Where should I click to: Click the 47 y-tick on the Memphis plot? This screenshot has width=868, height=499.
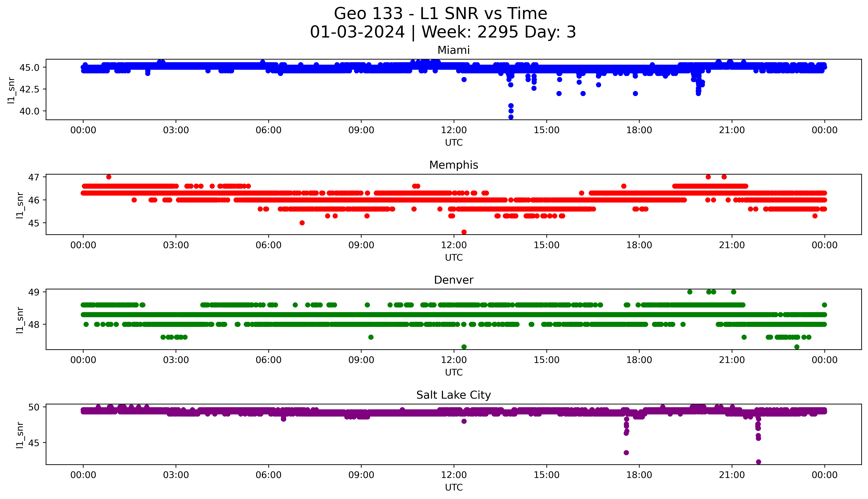pos(34,177)
